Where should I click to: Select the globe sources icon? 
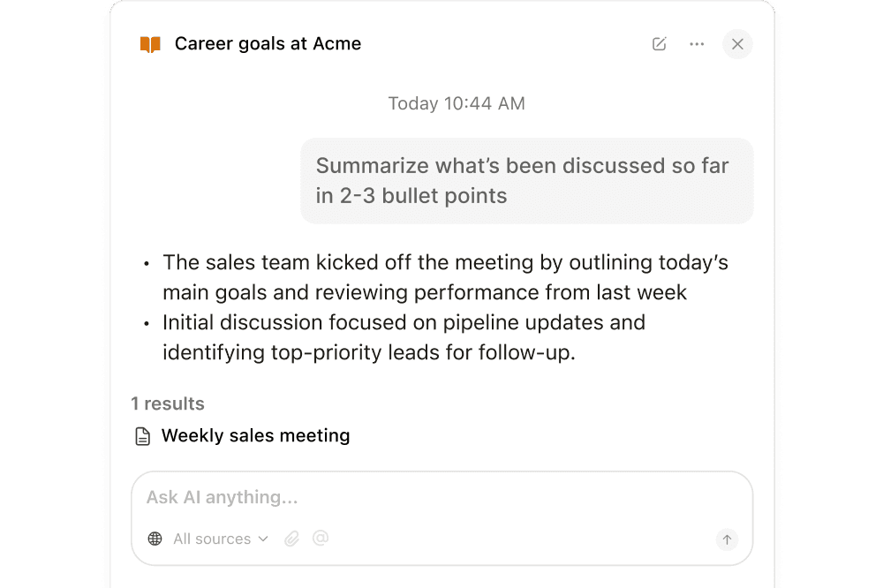point(155,539)
